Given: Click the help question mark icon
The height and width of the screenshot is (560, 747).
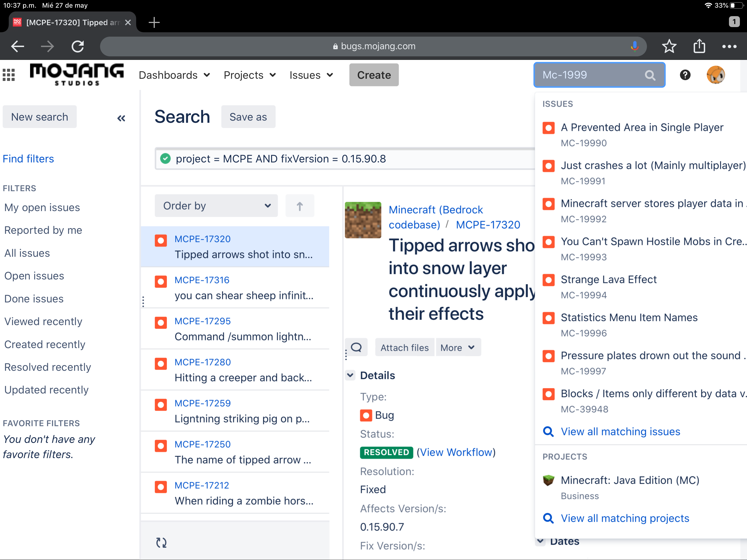Looking at the screenshot, I should coord(685,75).
